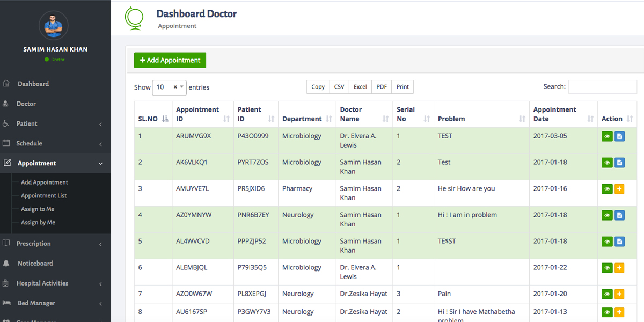
Task: Open Appointment List in the sidebar submenu
Action: click(x=44, y=196)
